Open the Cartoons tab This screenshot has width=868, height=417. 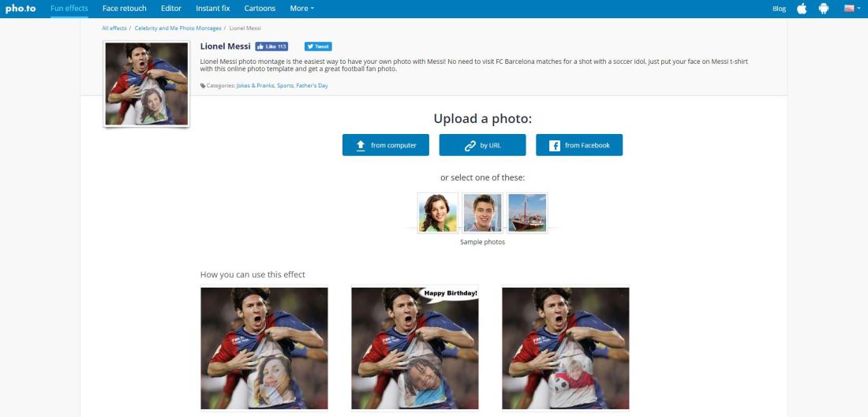pyautogui.click(x=260, y=9)
